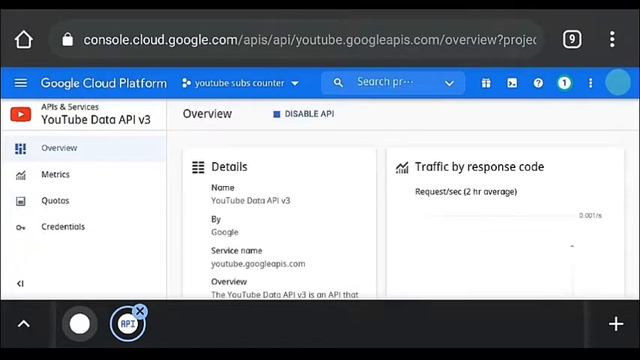Click the Credentials key icon
Image resolution: width=640 pixels, height=360 pixels.
21,227
